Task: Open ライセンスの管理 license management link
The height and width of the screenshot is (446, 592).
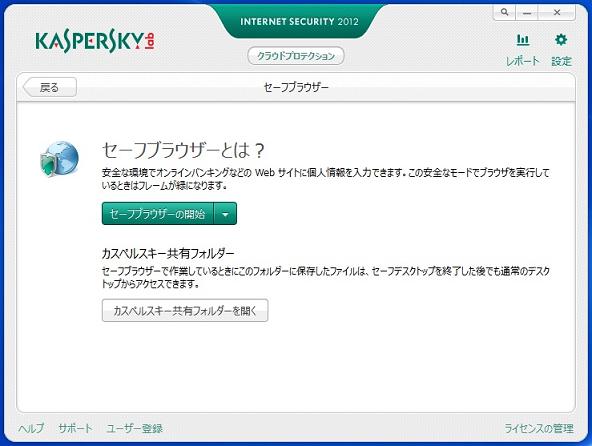Action: 539,428
